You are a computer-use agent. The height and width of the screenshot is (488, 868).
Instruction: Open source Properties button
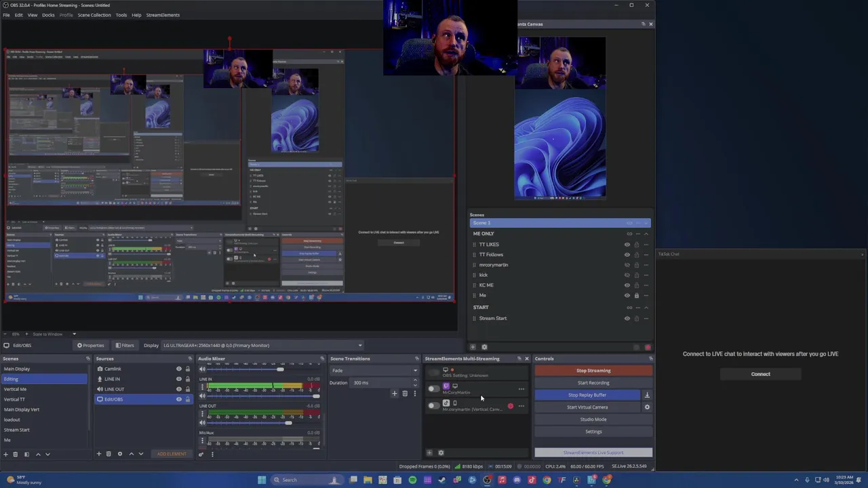90,346
